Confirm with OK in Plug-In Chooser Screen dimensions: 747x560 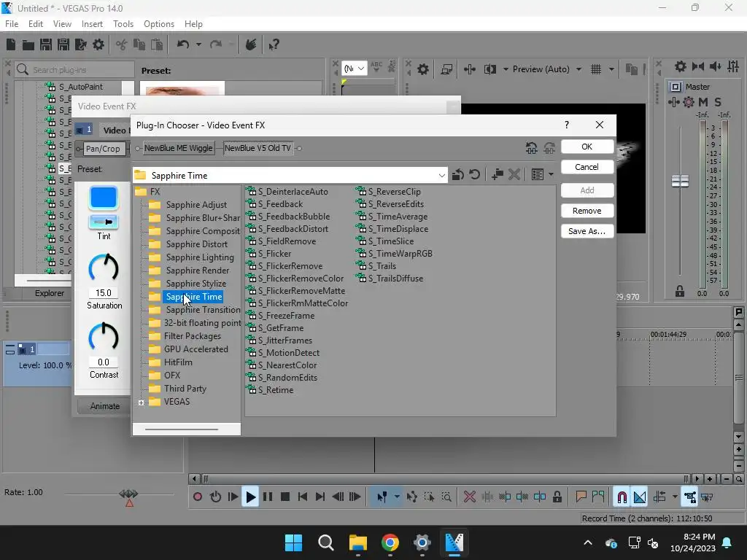click(x=587, y=147)
